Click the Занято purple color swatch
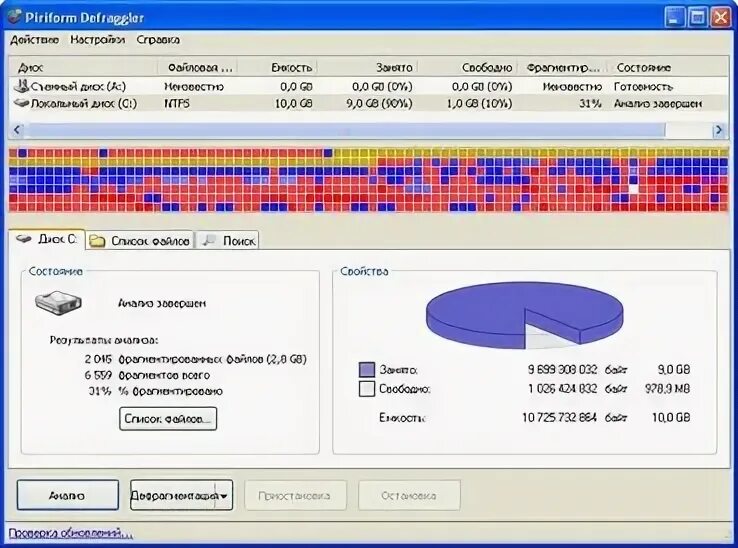 tap(367, 370)
